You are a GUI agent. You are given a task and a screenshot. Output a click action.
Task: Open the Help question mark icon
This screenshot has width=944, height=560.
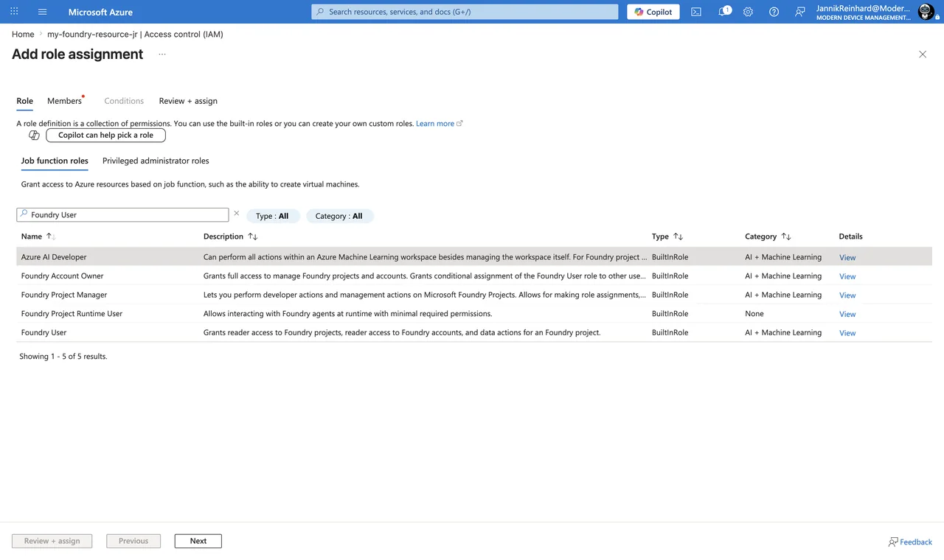(x=774, y=12)
